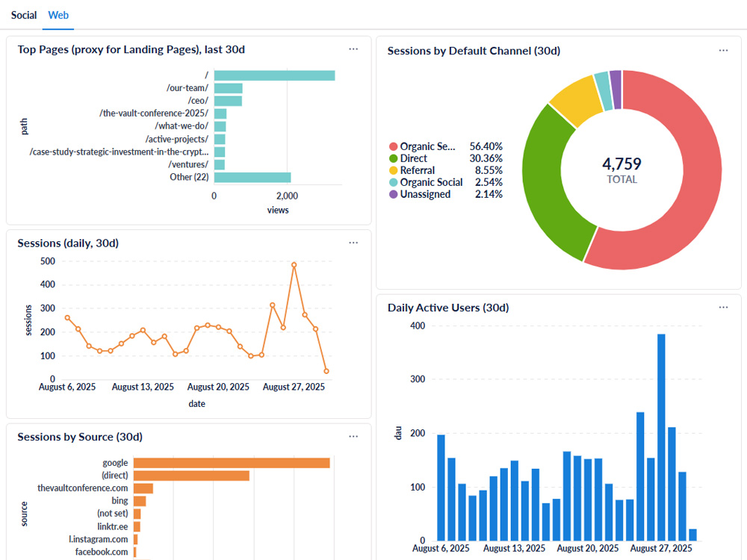Open Sessions by Default Channel options menu
Image resolution: width=747 pixels, height=560 pixels.
click(x=723, y=51)
